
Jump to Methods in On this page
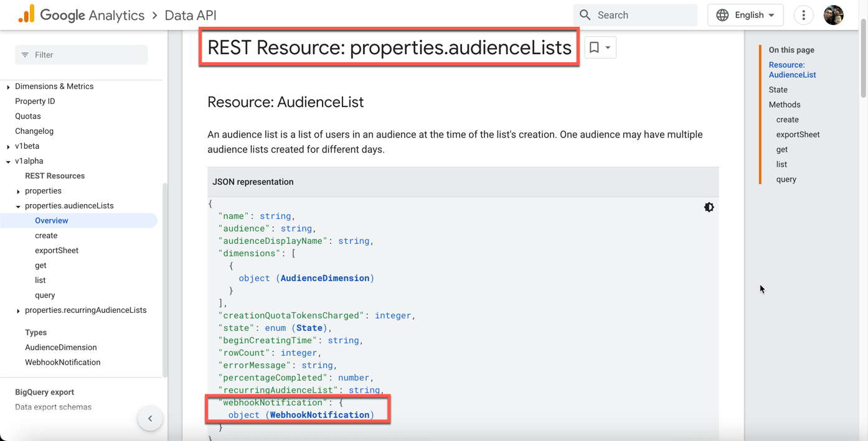[785, 104]
